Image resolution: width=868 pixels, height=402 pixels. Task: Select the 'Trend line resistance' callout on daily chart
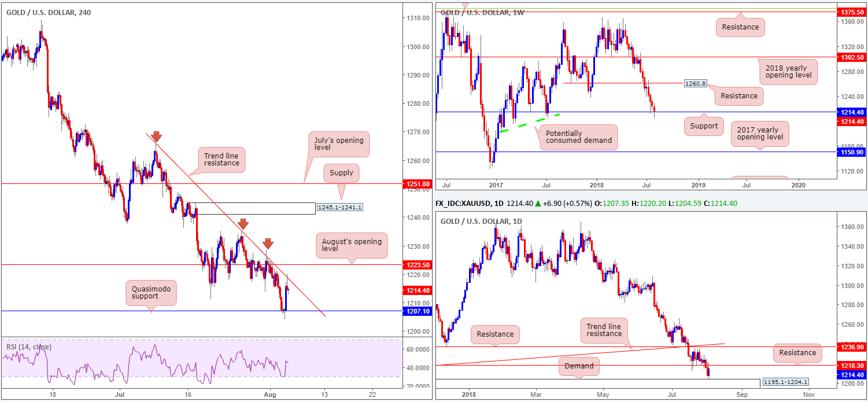(604, 330)
